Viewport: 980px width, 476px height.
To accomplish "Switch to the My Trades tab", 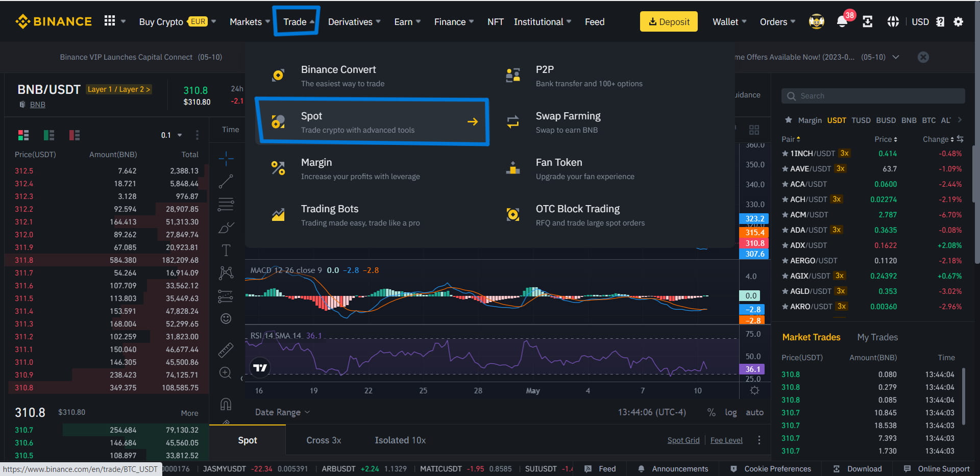I will coord(877,337).
